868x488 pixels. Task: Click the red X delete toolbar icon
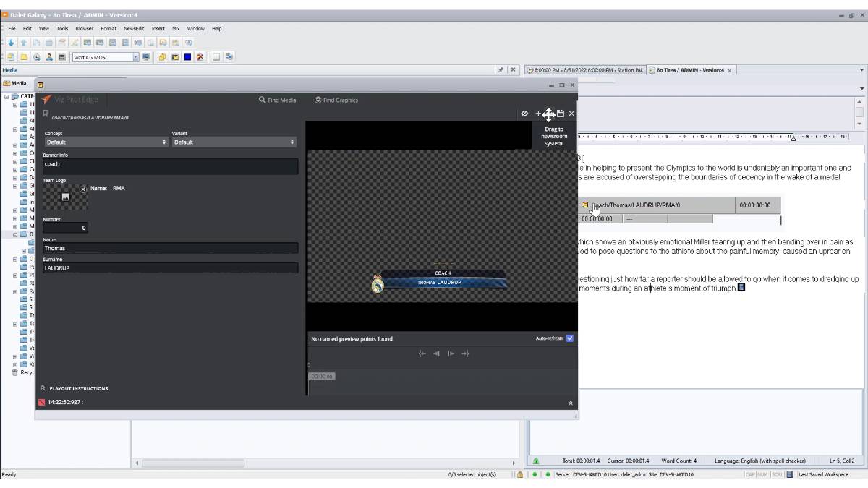pyautogui.click(x=200, y=57)
